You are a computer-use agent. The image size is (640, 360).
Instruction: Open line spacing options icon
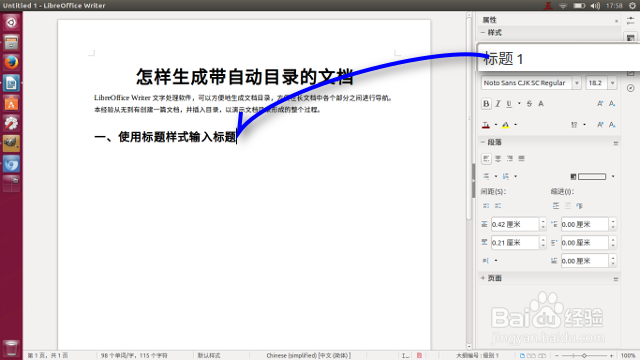click(x=486, y=260)
